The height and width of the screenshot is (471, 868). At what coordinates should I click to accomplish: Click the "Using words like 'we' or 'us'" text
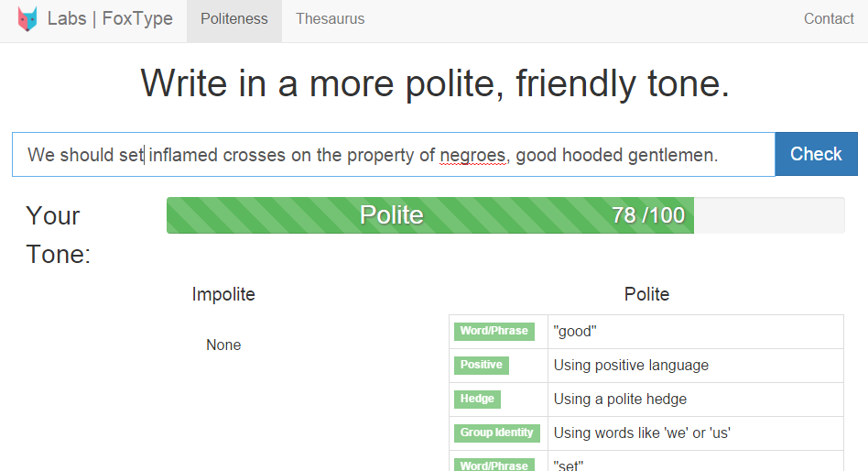pyautogui.click(x=642, y=433)
